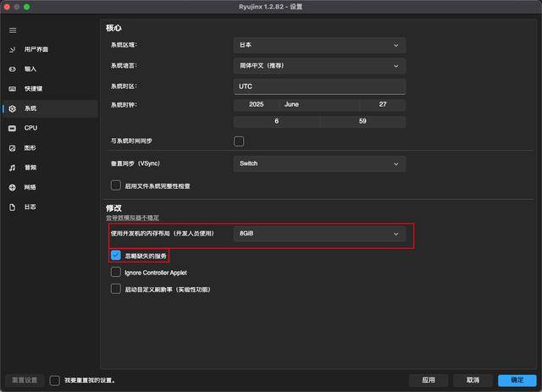The height and width of the screenshot is (392, 542).
Task: Click the 应用 apply button
Action: [429, 380]
